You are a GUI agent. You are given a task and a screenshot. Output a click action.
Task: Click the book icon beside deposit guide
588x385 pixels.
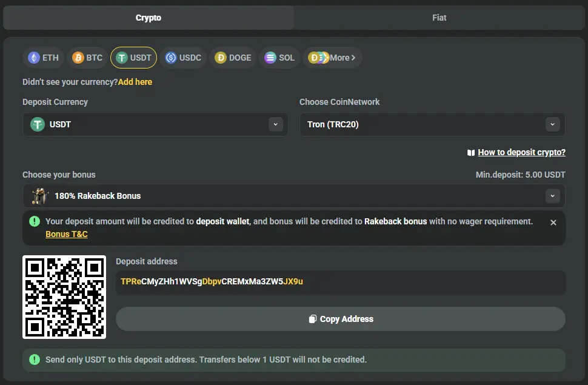coord(471,153)
